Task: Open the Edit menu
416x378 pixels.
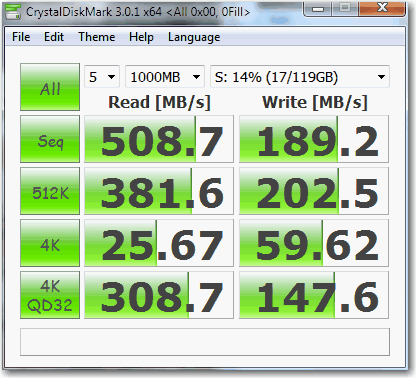Action: click(54, 37)
